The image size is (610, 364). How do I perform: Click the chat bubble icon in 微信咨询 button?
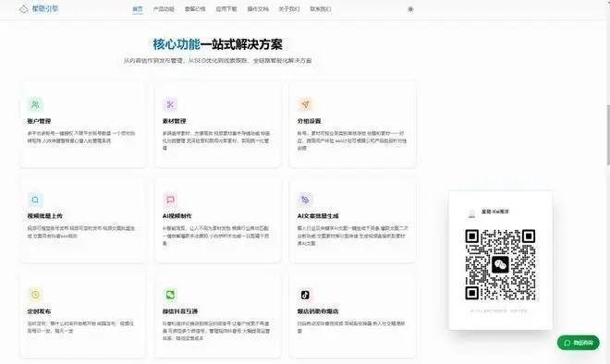point(567,343)
